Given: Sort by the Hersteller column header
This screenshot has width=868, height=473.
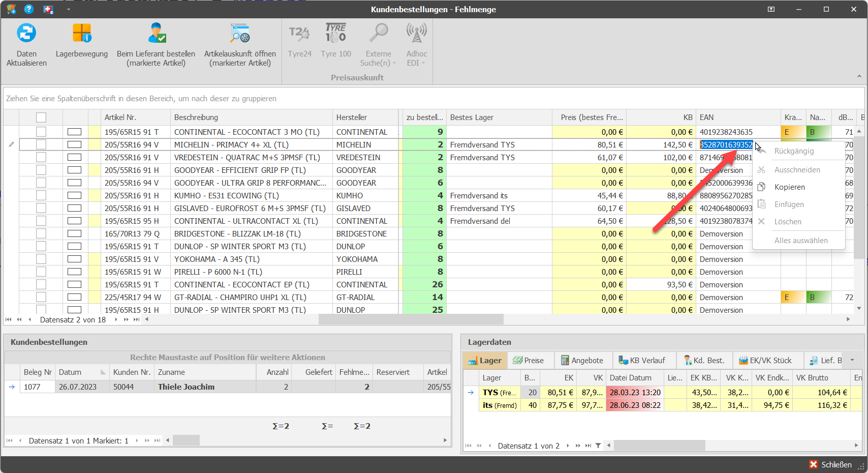Looking at the screenshot, I should point(365,117).
